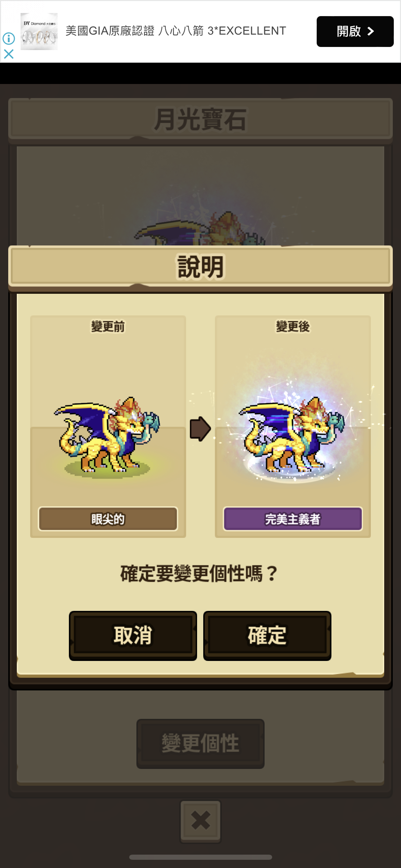Click the 變更前 heading
The image size is (401, 868).
(108, 326)
